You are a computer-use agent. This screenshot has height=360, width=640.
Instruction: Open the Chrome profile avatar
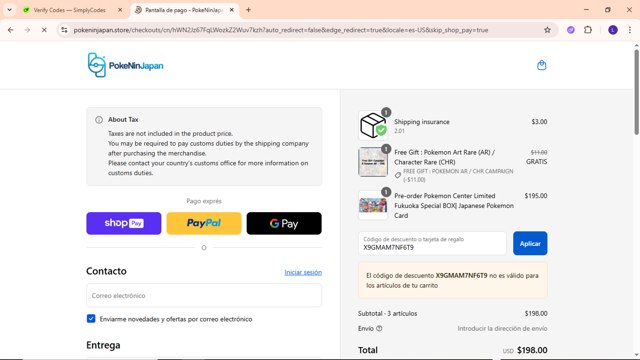tap(613, 30)
